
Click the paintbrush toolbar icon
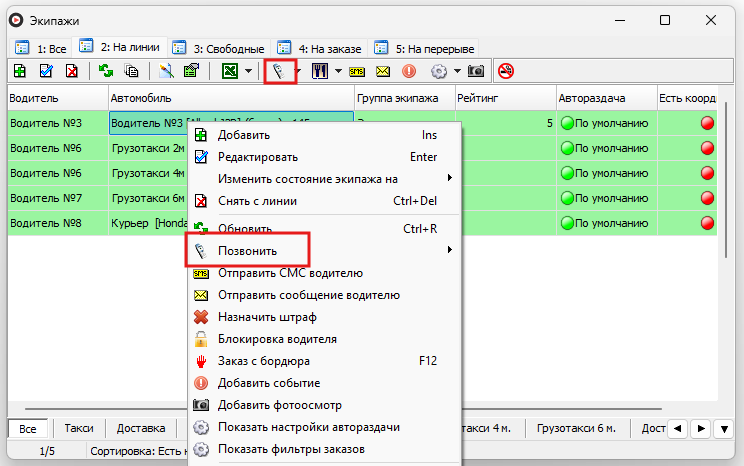click(166, 71)
